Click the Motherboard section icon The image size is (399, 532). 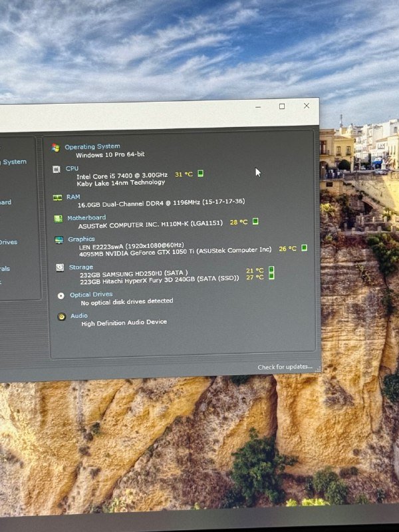[58, 218]
